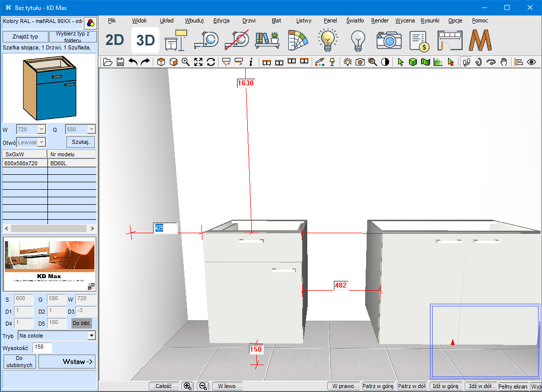Screen dimensions: 542x392
Task: Switch to 2D view mode
Action: 115,40
